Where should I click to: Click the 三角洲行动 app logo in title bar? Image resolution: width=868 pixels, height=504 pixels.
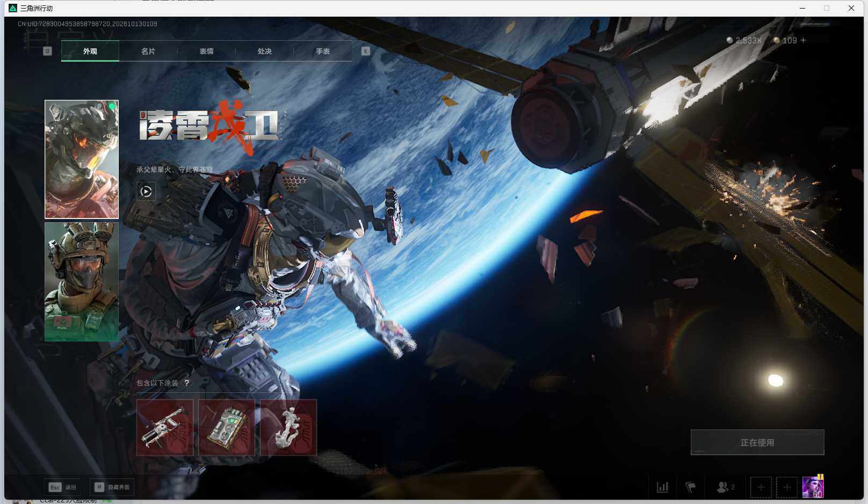pos(13,8)
